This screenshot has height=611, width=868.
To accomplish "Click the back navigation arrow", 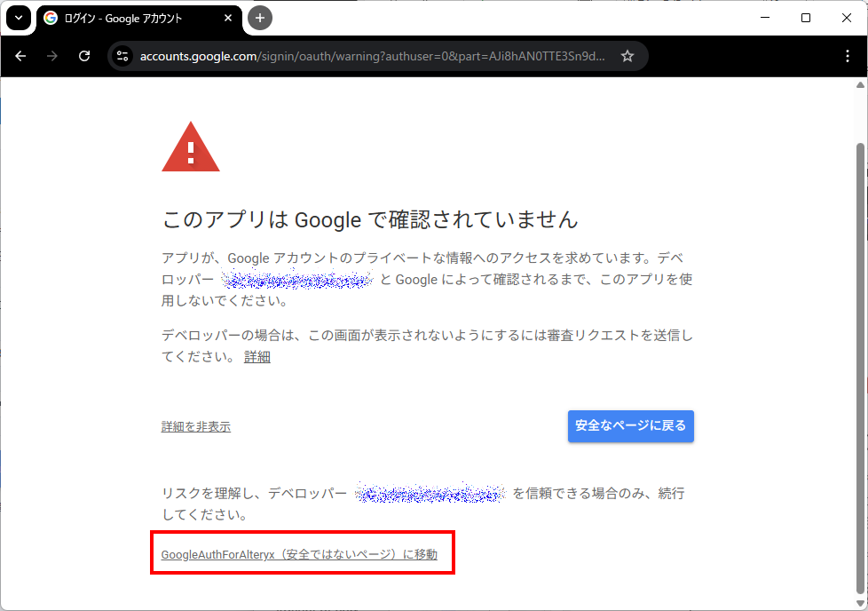I will coord(21,56).
